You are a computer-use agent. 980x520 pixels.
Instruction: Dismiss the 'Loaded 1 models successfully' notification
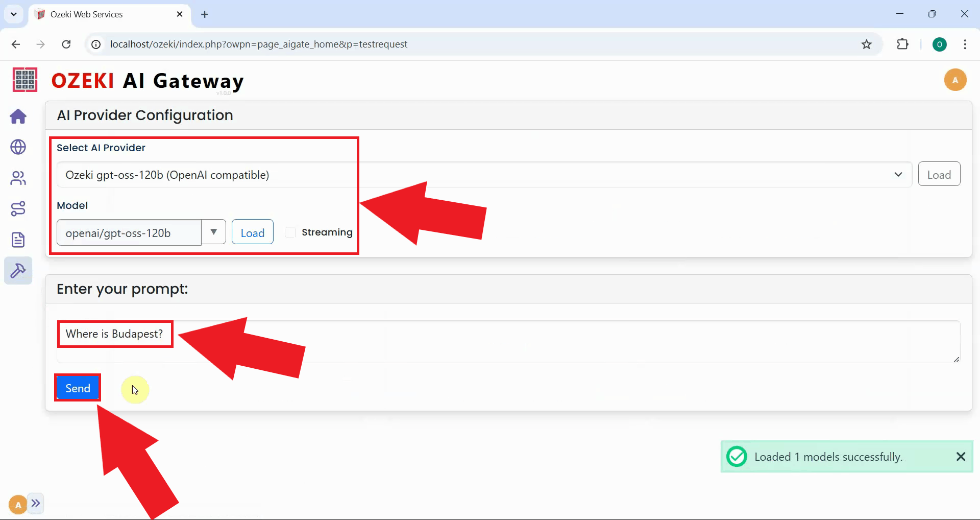(x=961, y=456)
